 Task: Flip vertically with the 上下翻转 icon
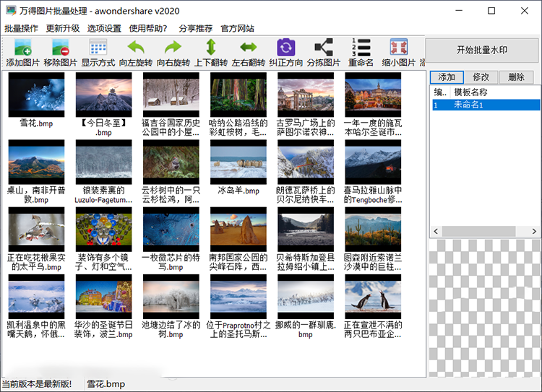point(211,52)
